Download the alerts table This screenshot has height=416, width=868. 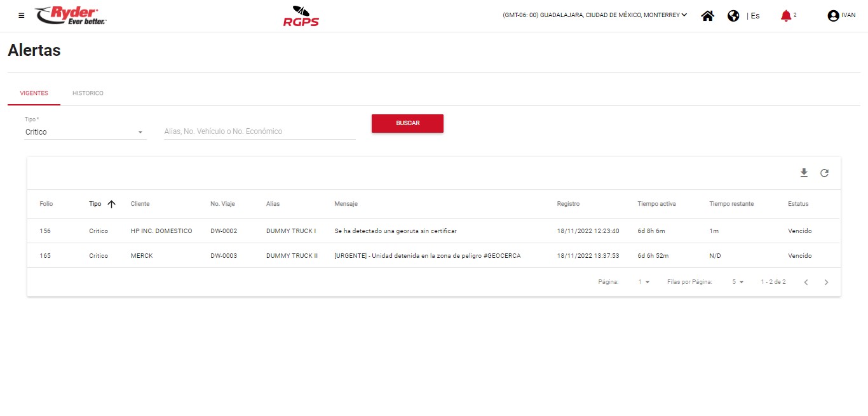coord(804,173)
